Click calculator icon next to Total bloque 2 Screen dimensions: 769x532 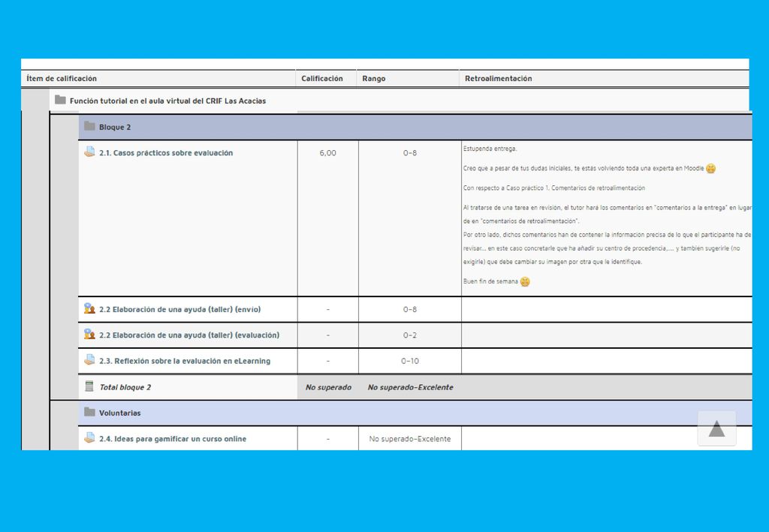[x=89, y=386]
